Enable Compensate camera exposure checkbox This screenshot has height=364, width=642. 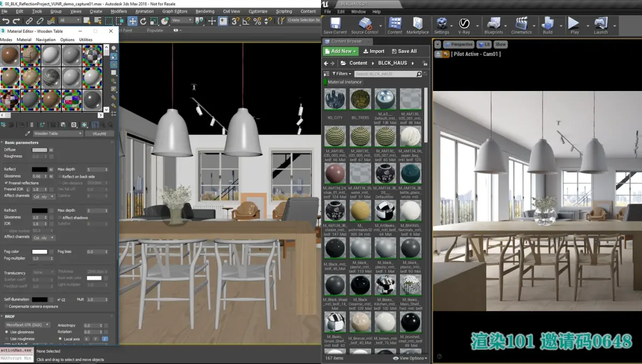pyautogui.click(x=6, y=306)
